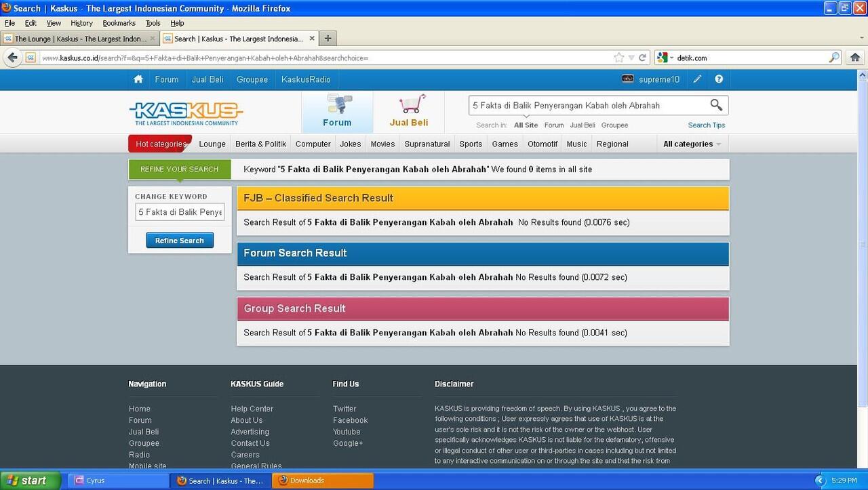The height and width of the screenshot is (490, 868).
Task: Click Groupee in the top navigation bar
Action: pyautogui.click(x=252, y=79)
